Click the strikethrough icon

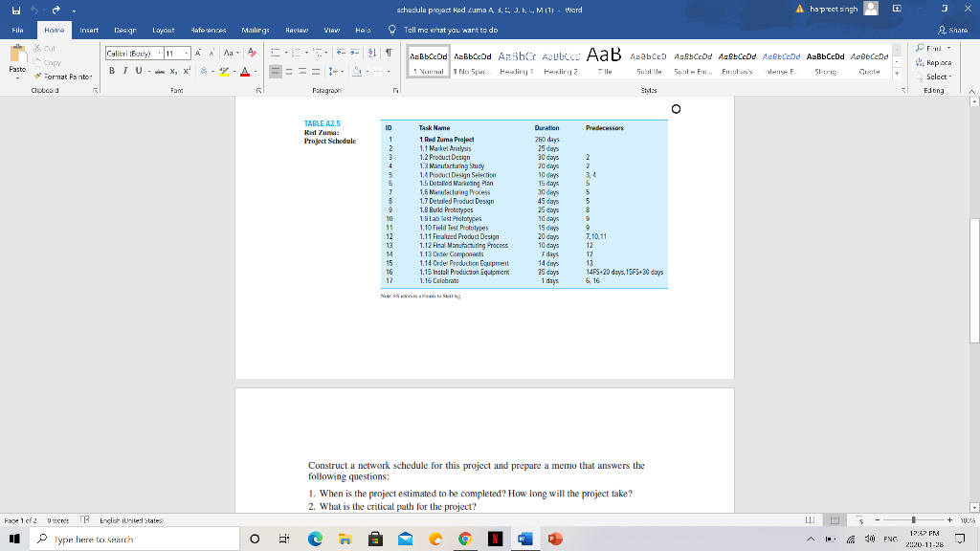pyautogui.click(x=159, y=71)
